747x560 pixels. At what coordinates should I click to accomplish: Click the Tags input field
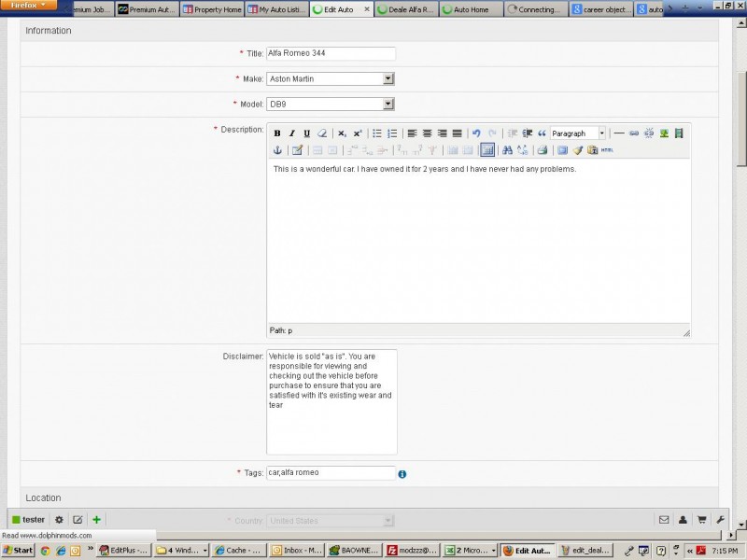click(x=331, y=473)
